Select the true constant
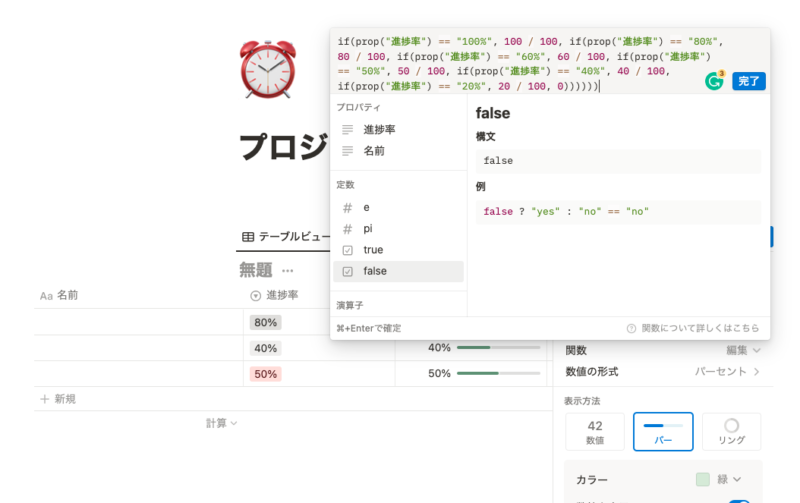Screen dimensions: 800x503 coord(398,250)
